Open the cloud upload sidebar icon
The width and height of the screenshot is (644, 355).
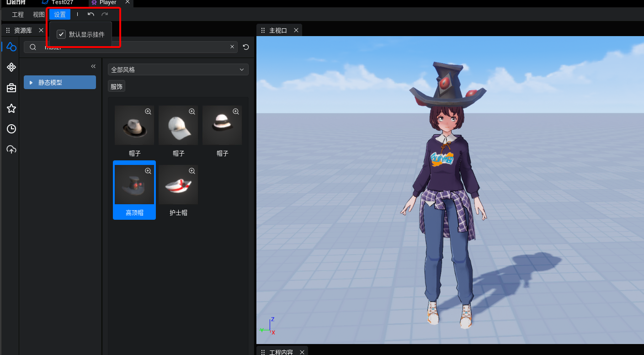point(11,149)
